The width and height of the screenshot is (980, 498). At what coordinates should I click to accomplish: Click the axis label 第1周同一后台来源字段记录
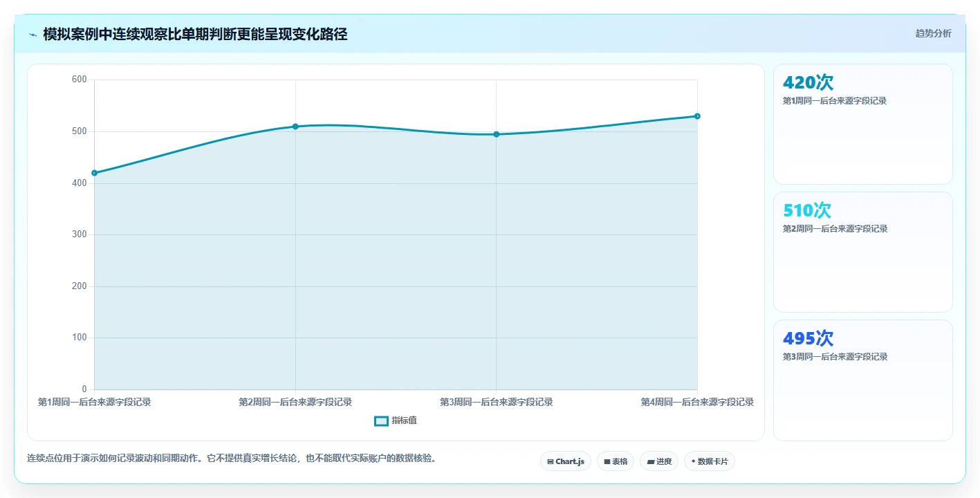[94, 402]
